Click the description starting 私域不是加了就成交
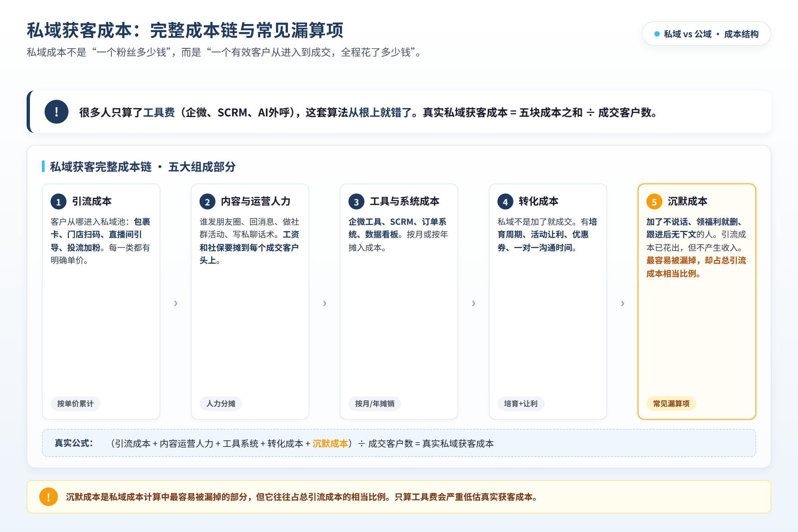The width and height of the screenshot is (798, 532). (x=547, y=234)
